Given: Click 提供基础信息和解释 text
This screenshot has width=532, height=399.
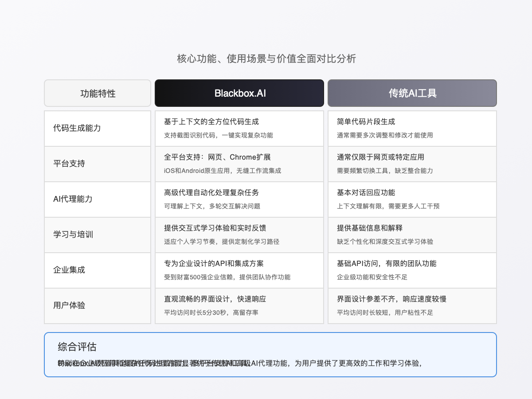Looking at the screenshot, I should (x=370, y=228).
